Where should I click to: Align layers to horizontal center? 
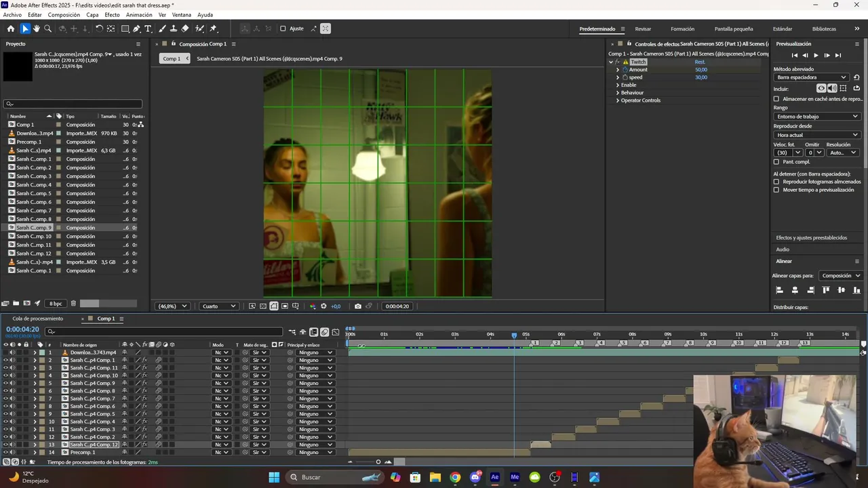click(x=795, y=290)
